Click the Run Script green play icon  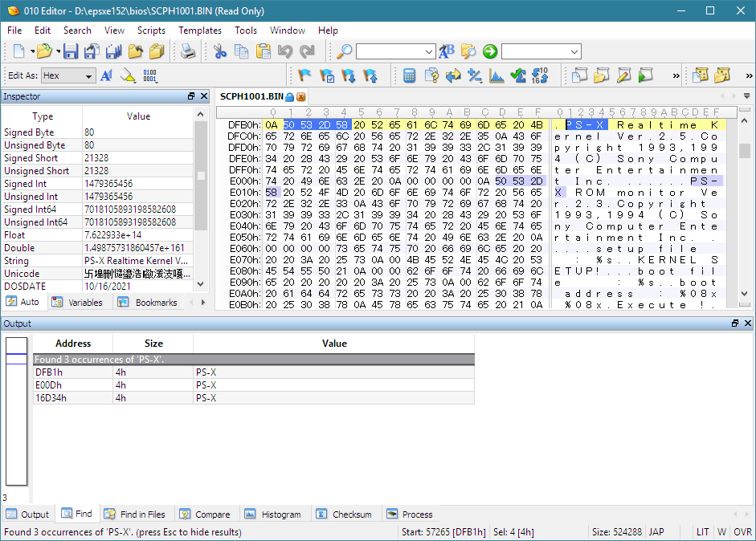646,75
